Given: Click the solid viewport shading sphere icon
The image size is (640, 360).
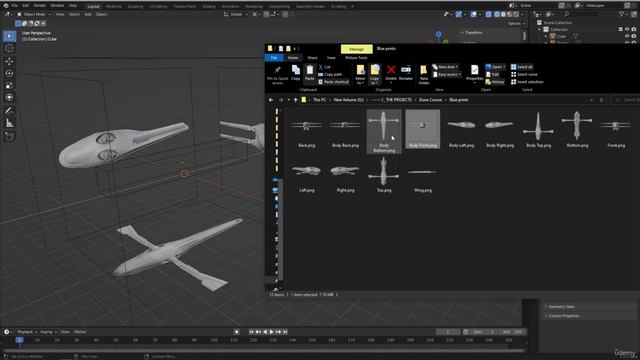Looking at the screenshot, I should (503, 14).
